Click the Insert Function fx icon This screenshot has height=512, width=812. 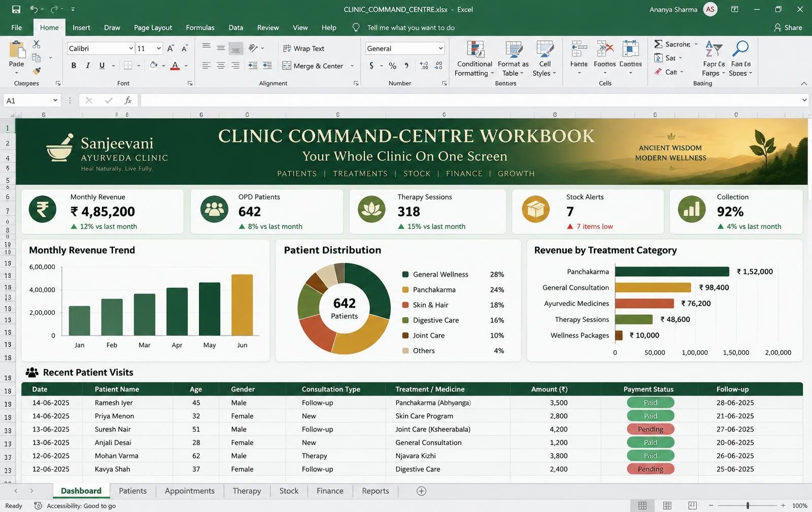pos(128,101)
